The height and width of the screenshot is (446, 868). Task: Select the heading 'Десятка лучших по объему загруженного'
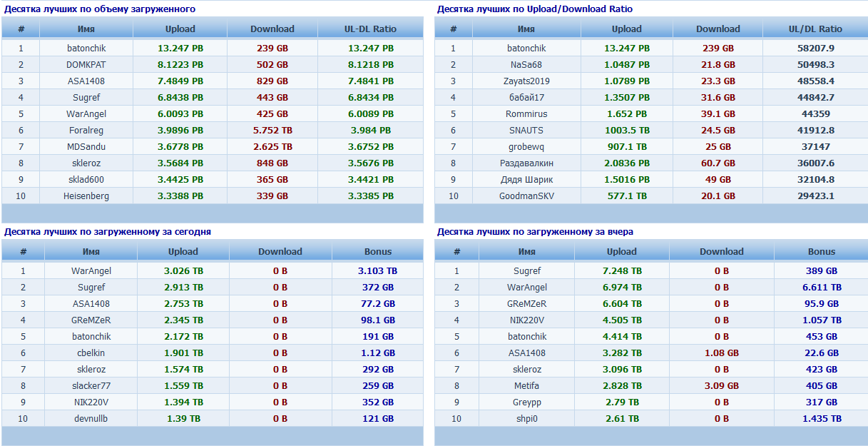tap(101, 9)
